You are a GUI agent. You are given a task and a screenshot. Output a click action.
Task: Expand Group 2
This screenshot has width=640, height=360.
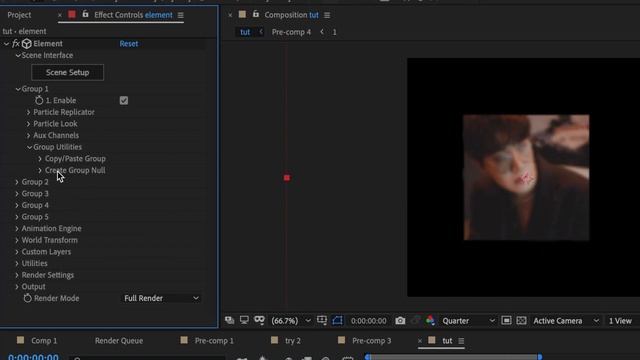point(17,182)
